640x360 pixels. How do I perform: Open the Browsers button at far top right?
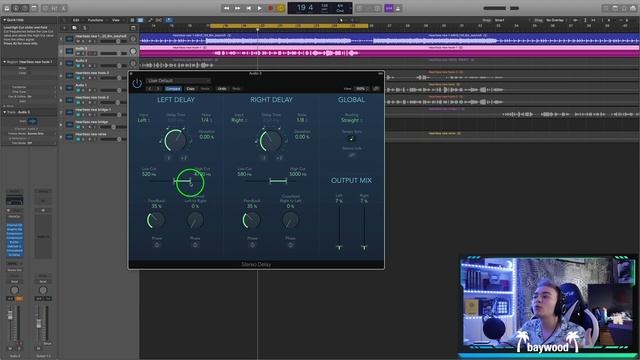pos(633,8)
